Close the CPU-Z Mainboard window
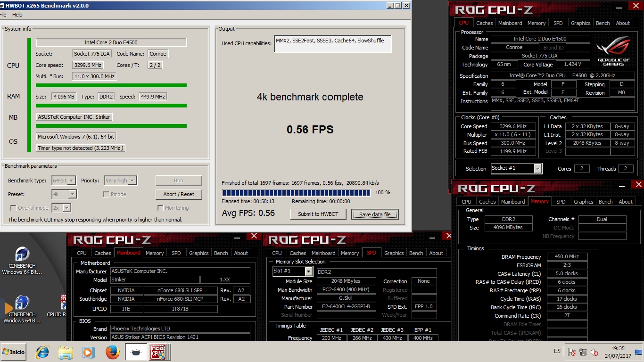Viewport: 644px width, 362px height. point(254,236)
